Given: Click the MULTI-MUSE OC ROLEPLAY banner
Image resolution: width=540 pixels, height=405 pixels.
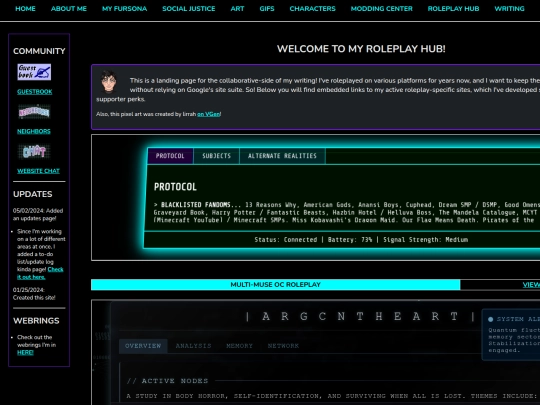Looking at the screenshot, I should click(x=276, y=284).
